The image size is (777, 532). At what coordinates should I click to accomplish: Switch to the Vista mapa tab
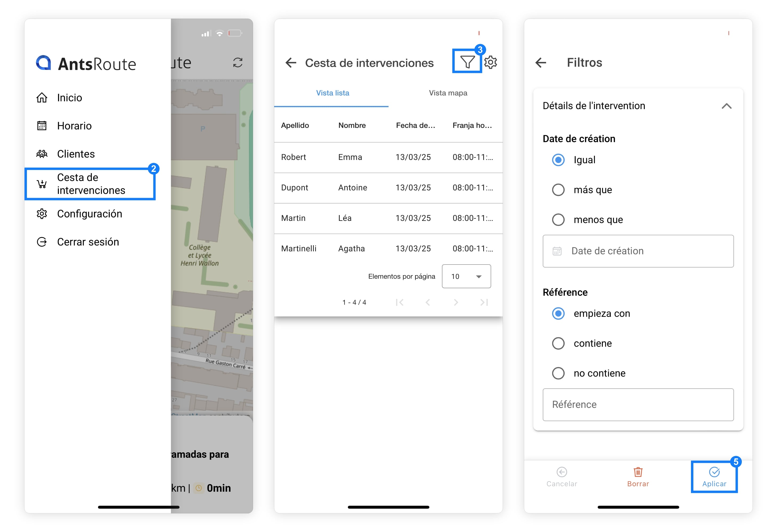pyautogui.click(x=448, y=93)
